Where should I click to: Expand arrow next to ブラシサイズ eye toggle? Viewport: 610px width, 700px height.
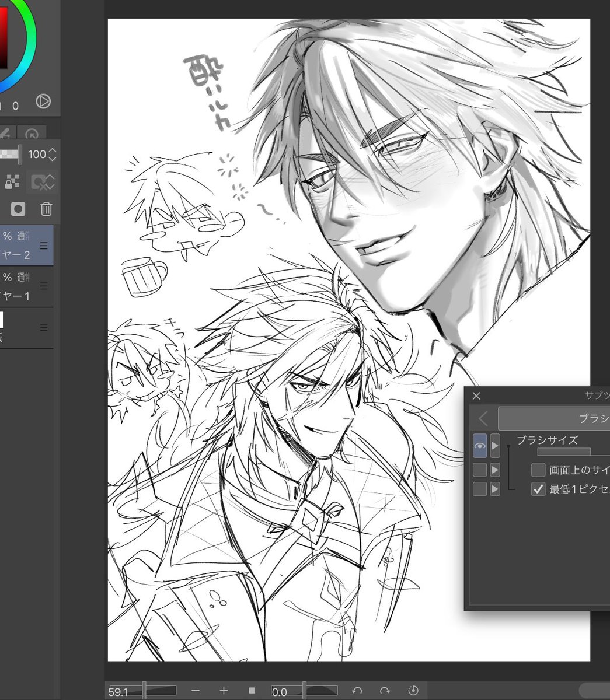coord(495,446)
